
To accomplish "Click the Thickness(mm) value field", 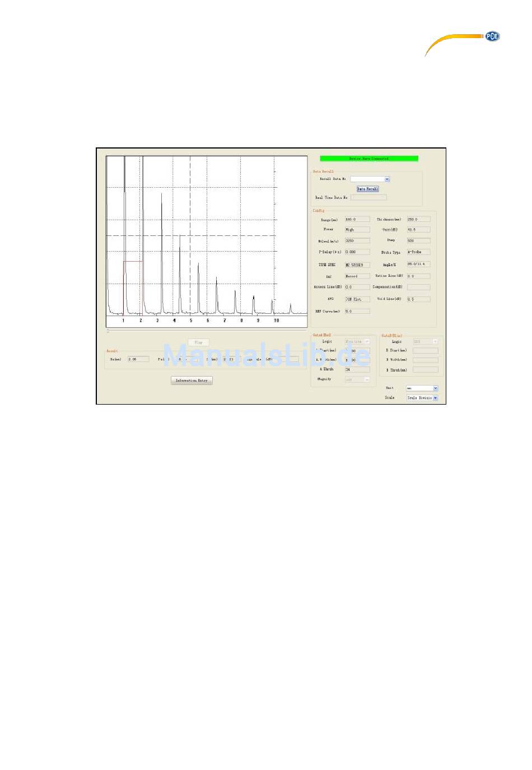I will pyautogui.click(x=419, y=219).
